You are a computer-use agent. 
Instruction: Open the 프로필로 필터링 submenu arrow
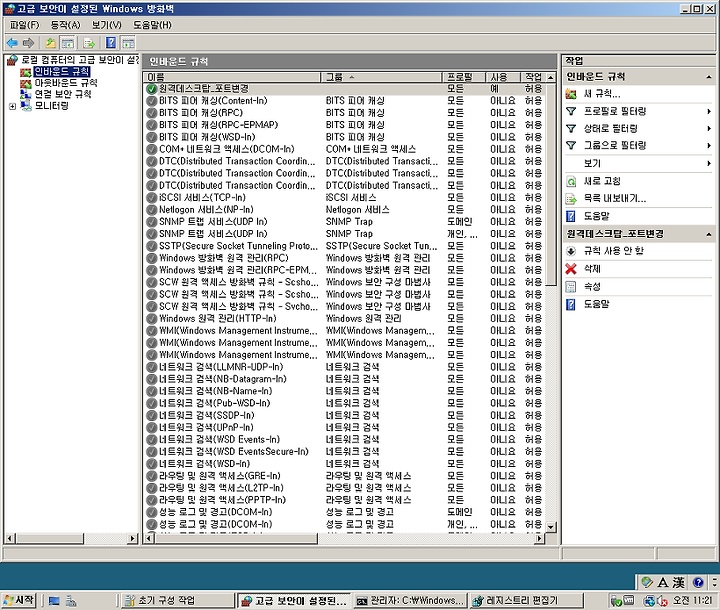tap(709, 112)
